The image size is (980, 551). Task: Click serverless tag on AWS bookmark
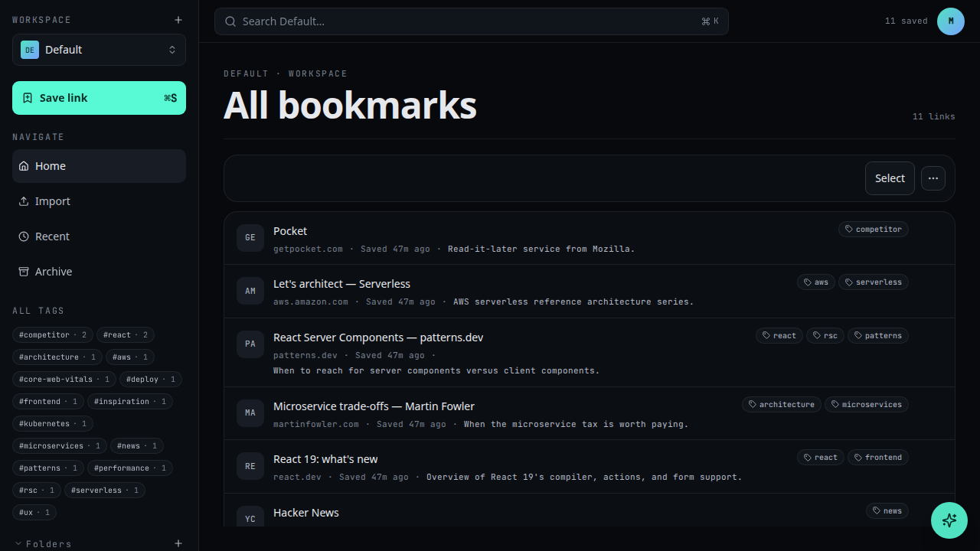874,282
